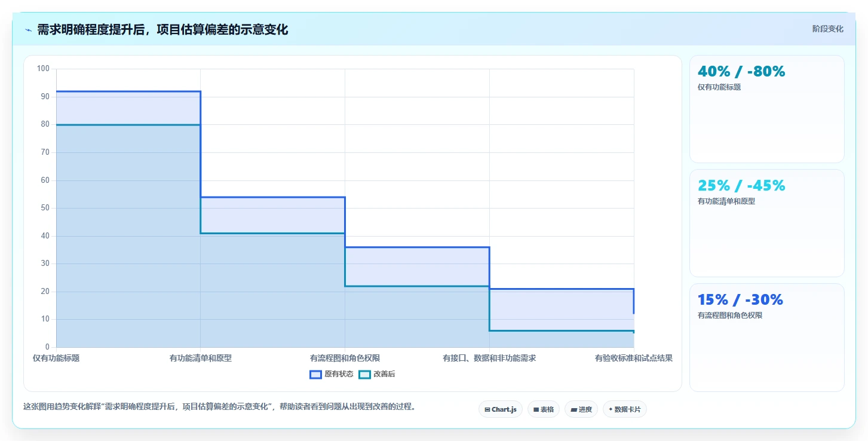The image size is (868, 441).
Task: Click the blue step line at value 92
Action: (x=128, y=91)
